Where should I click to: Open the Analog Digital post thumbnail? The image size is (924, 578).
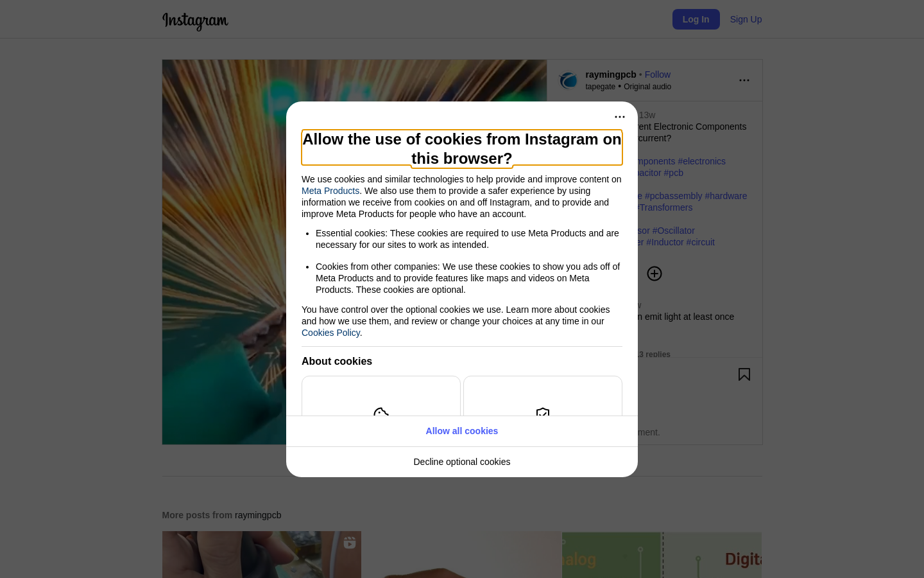click(x=662, y=555)
